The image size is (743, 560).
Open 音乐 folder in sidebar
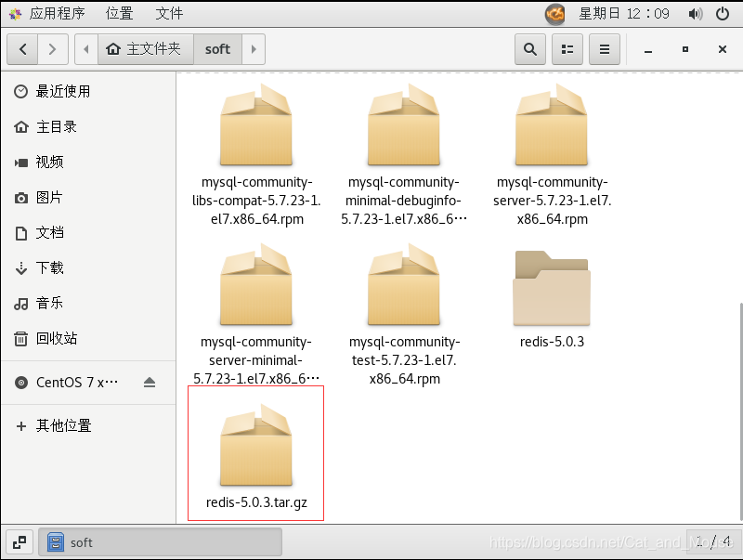coord(88,303)
